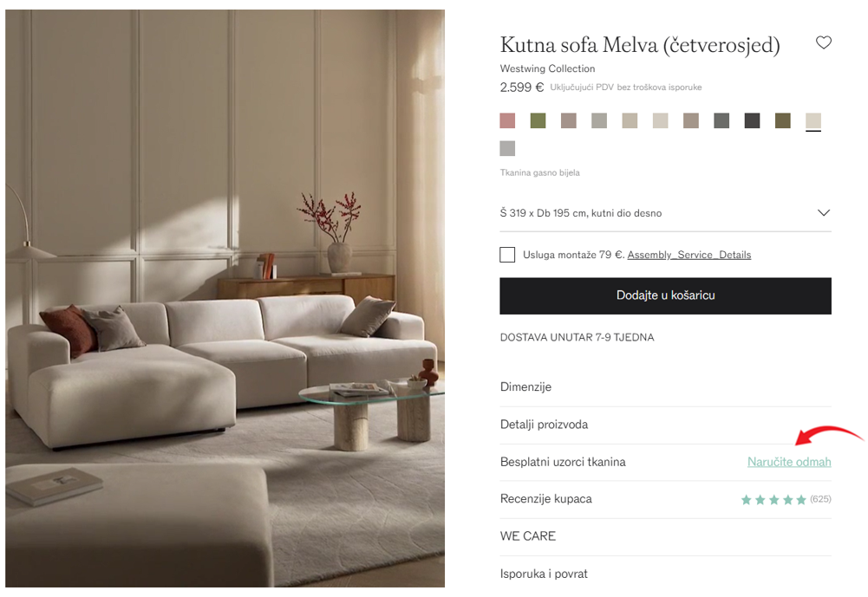Click the five-star rating icons
This screenshot has width=868, height=597.
click(773, 500)
